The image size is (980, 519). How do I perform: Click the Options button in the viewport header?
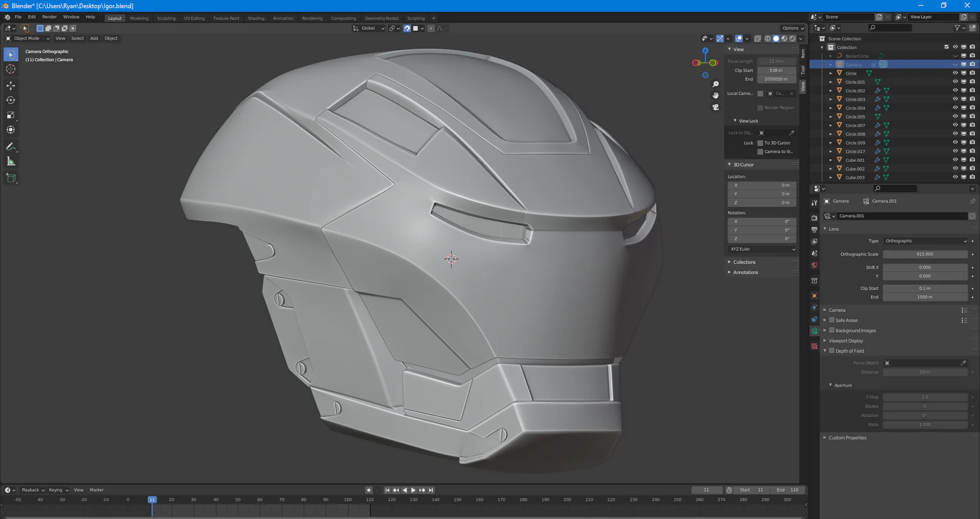[792, 28]
